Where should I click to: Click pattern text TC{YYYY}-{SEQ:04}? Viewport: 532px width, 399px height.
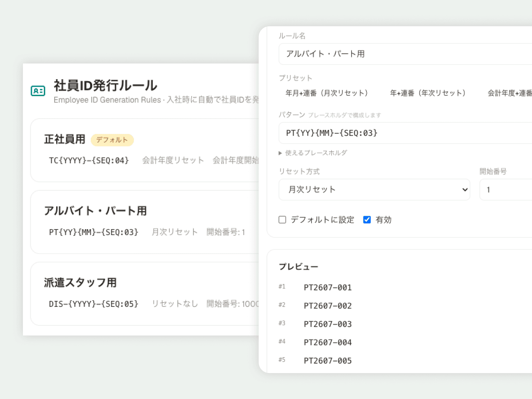coord(89,161)
